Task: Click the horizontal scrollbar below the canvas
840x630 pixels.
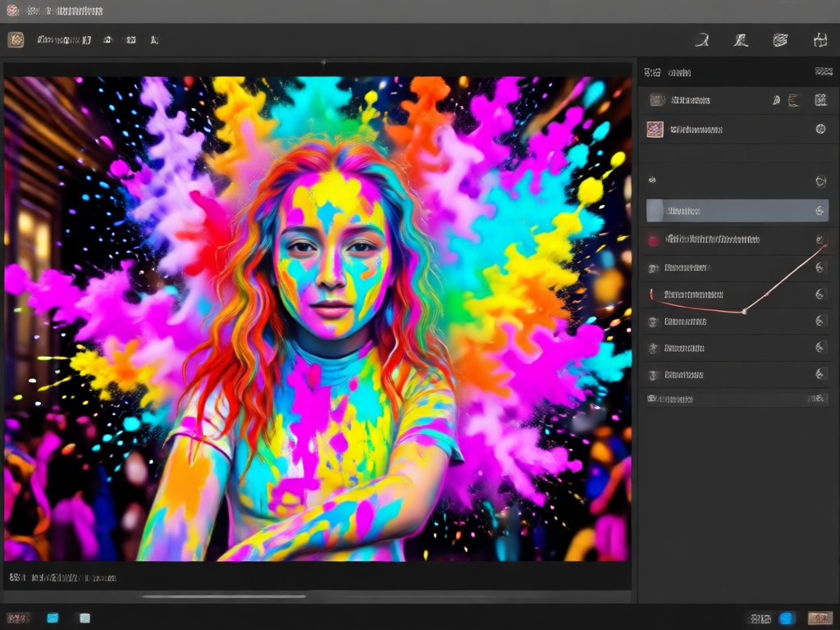Action: (x=224, y=596)
